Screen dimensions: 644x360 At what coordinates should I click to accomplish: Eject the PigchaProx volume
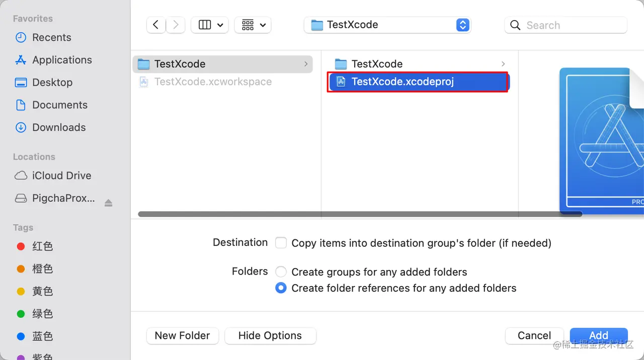click(x=108, y=203)
